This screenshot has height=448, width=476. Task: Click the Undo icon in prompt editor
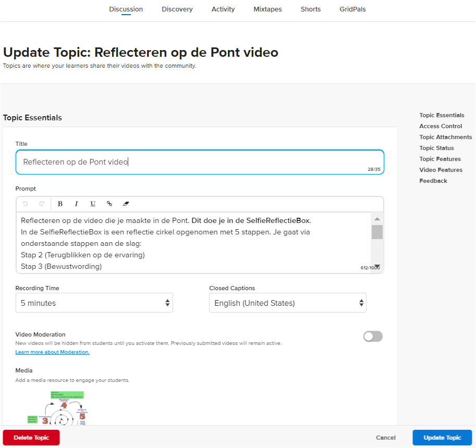(x=26, y=204)
